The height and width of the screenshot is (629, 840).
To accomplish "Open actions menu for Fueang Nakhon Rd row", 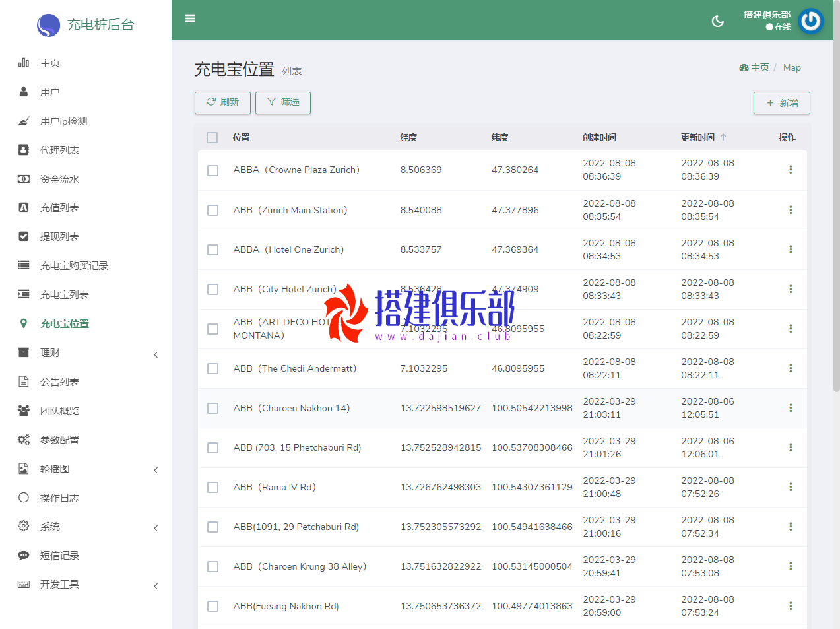I will (x=791, y=606).
